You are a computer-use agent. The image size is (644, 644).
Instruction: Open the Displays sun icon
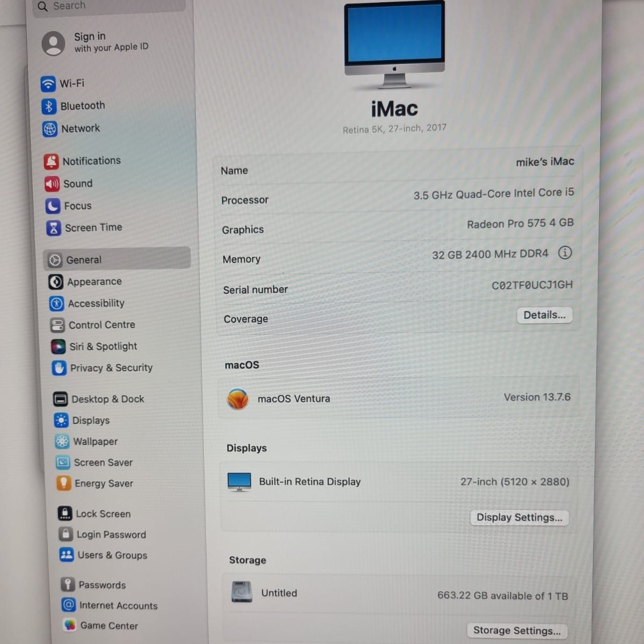61,420
